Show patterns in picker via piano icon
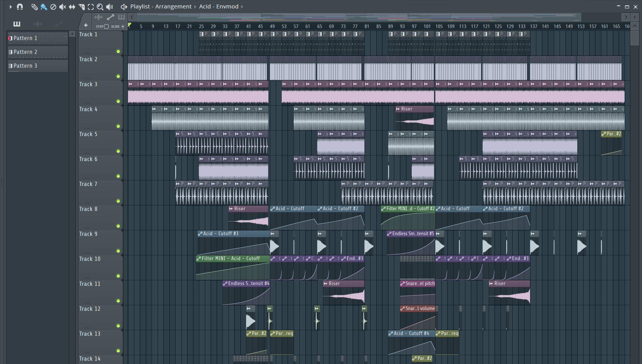The width and height of the screenshot is (642, 364). click(17, 24)
